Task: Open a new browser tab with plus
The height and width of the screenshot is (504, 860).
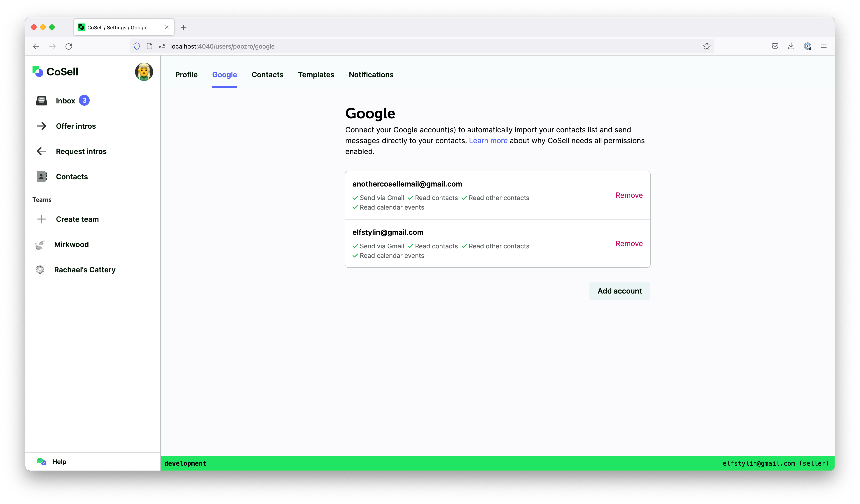Action: click(184, 27)
